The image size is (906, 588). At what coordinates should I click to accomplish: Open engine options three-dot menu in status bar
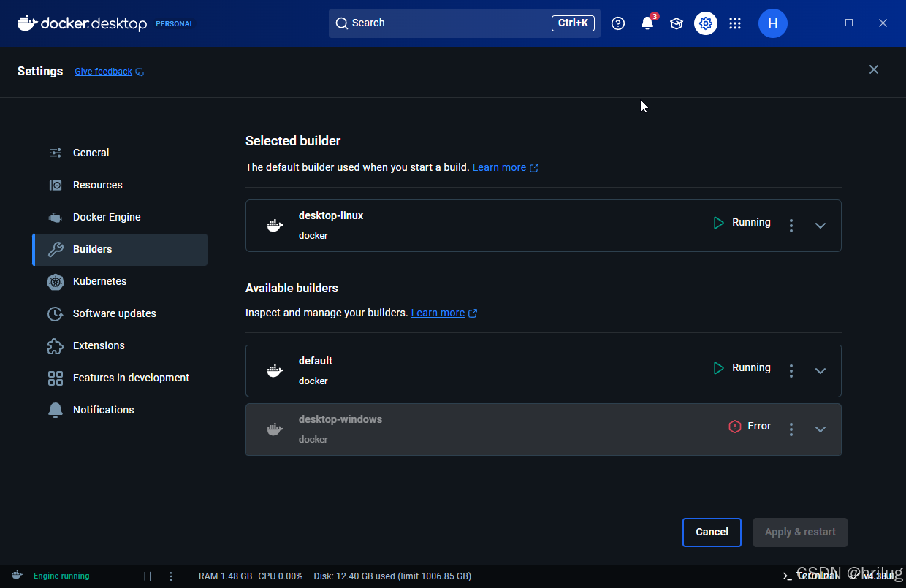click(x=171, y=576)
